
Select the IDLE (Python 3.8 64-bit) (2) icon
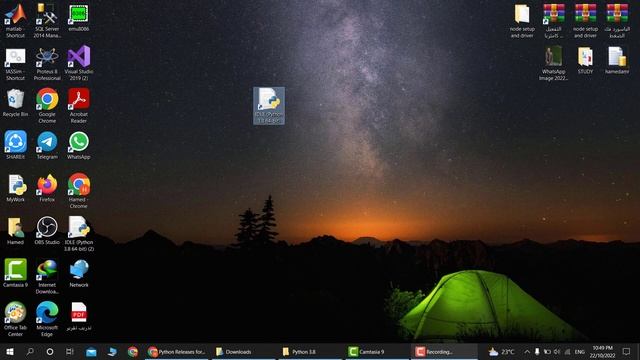pyautogui.click(x=79, y=234)
